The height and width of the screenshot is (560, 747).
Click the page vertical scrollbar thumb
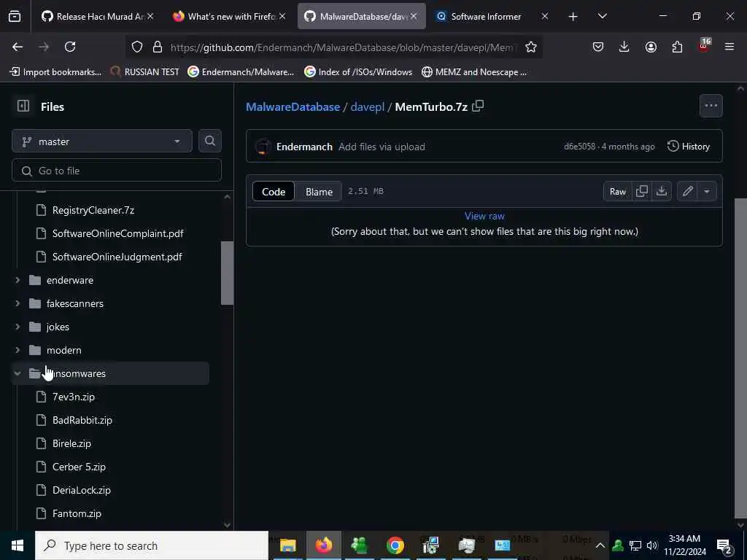740,357
